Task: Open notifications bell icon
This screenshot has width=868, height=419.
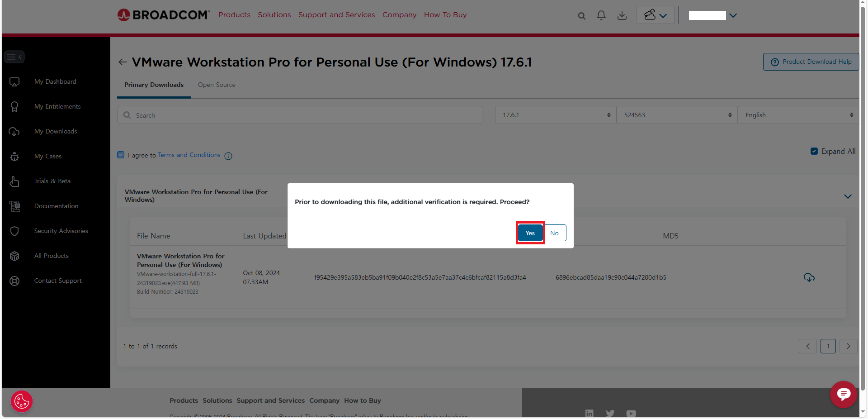Action: 601,15
